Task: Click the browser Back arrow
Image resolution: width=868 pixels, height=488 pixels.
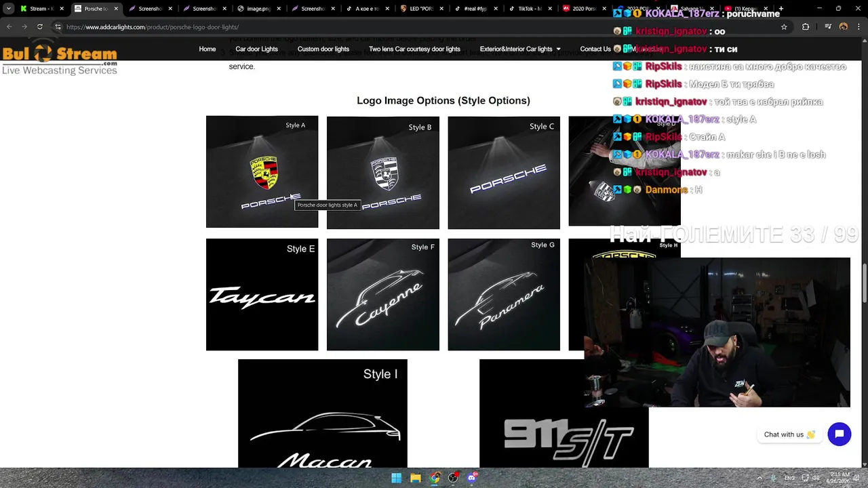Action: (x=9, y=27)
